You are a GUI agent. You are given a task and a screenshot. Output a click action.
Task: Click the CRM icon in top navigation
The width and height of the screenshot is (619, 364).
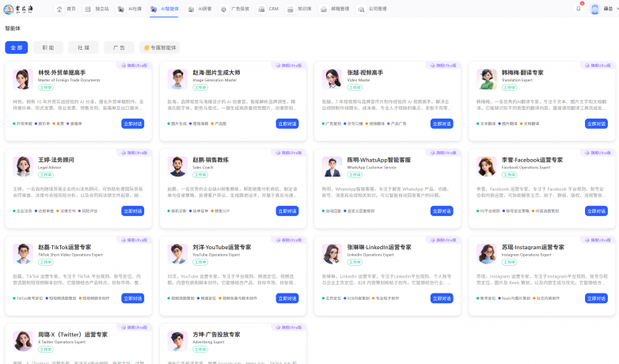click(x=261, y=9)
